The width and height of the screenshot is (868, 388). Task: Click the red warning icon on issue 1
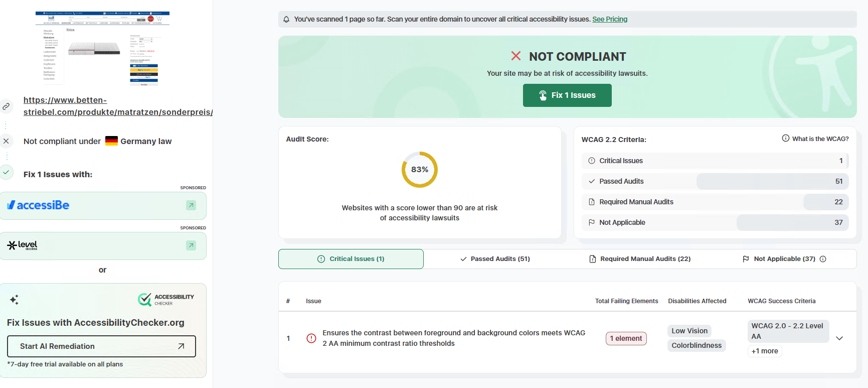311,338
